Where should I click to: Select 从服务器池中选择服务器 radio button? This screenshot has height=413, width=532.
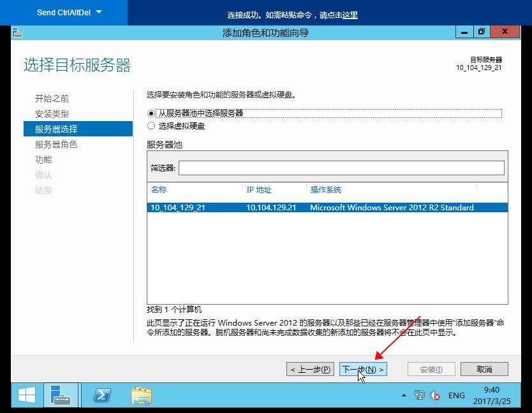(x=151, y=113)
